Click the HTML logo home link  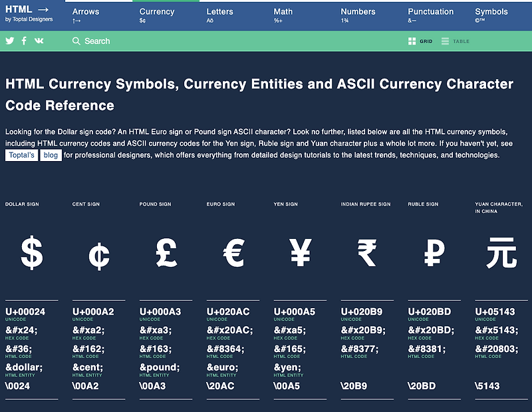click(27, 9)
